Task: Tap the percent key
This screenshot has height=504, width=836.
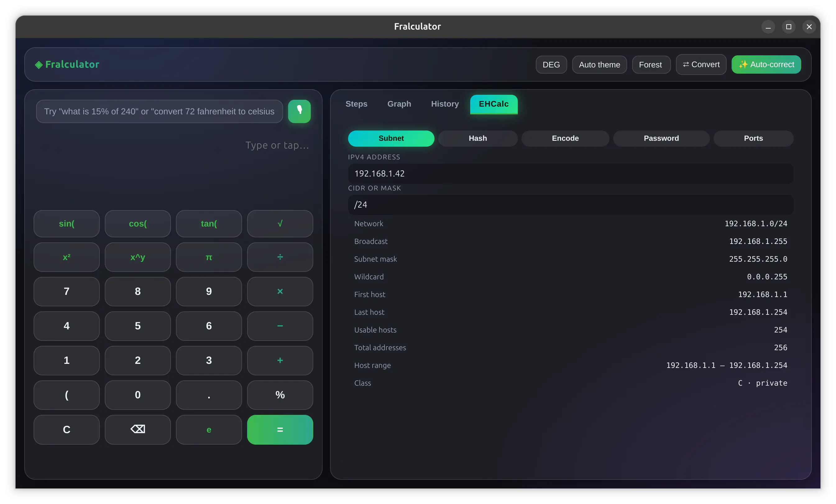Action: click(x=280, y=395)
